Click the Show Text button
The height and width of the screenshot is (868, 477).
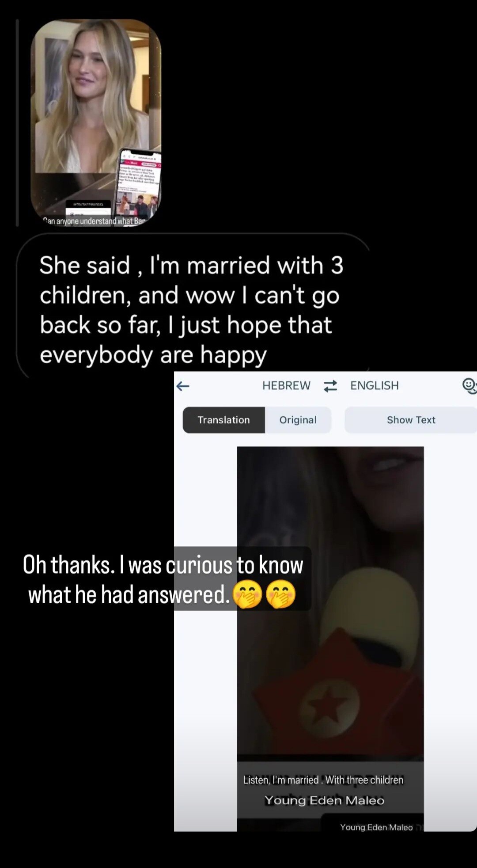click(x=411, y=420)
